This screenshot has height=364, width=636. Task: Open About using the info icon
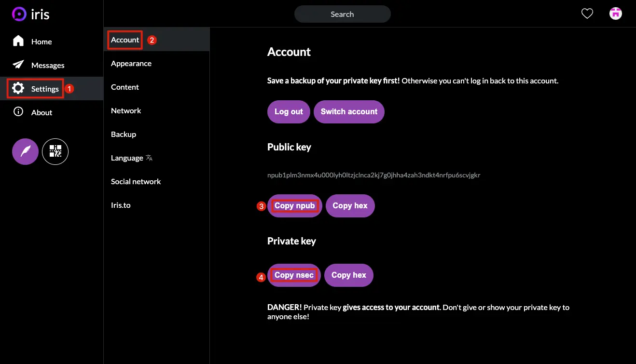click(x=18, y=112)
